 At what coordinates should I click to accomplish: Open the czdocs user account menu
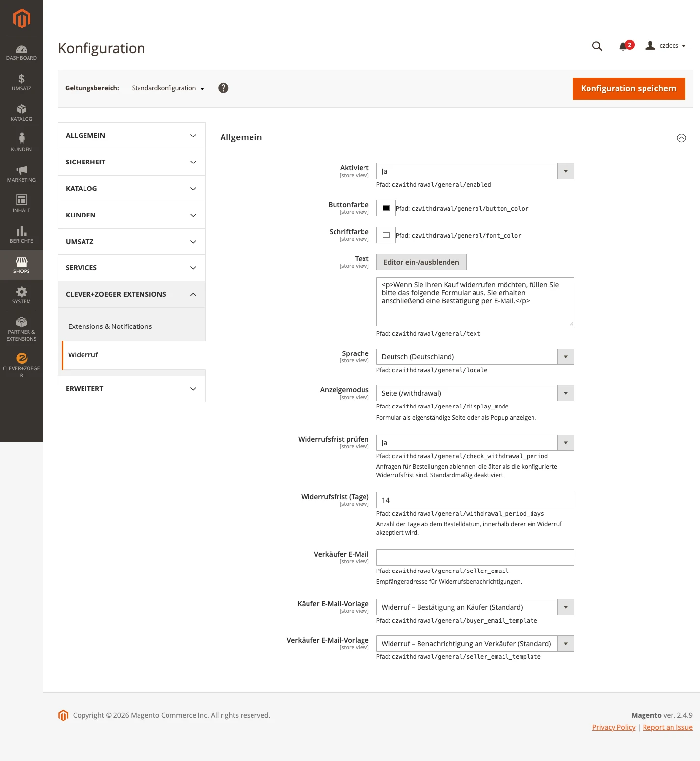tap(666, 46)
